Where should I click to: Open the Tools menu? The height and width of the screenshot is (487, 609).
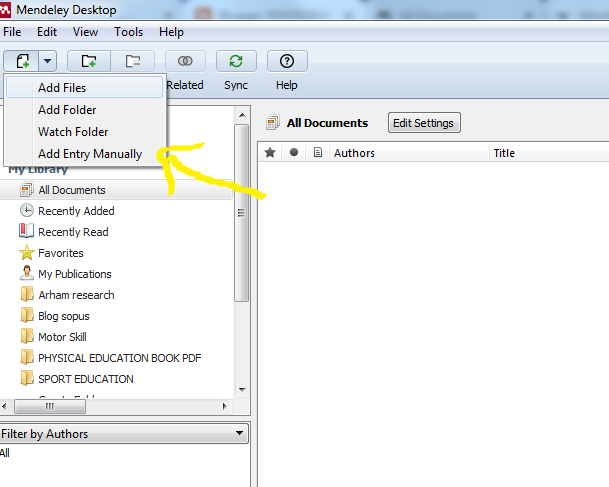coord(128,32)
